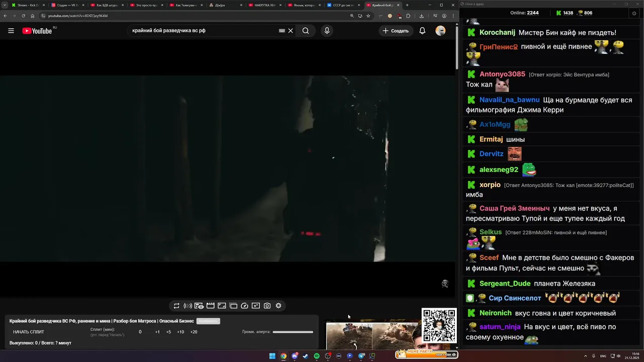
Task: Click username saturn_ninja in chat
Action: coord(500,327)
